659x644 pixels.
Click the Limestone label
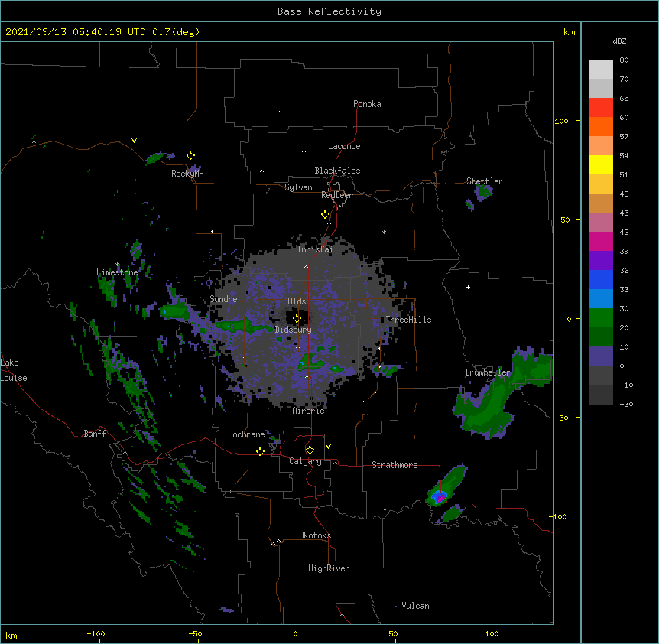point(117,272)
